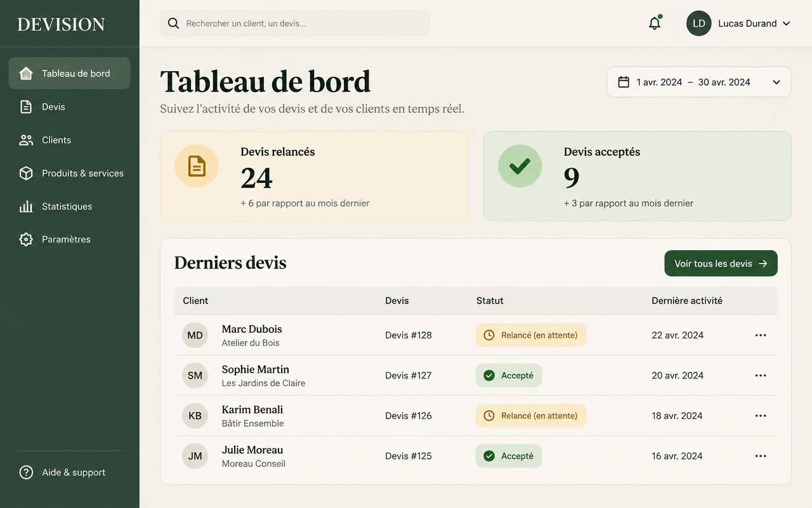Click the magnifier icon in search bar

click(173, 23)
